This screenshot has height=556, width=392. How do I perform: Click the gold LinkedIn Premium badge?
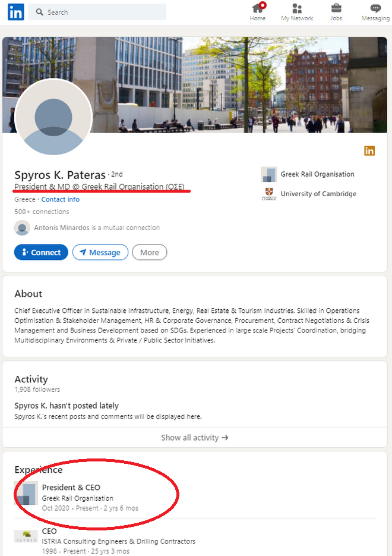pyautogui.click(x=369, y=151)
